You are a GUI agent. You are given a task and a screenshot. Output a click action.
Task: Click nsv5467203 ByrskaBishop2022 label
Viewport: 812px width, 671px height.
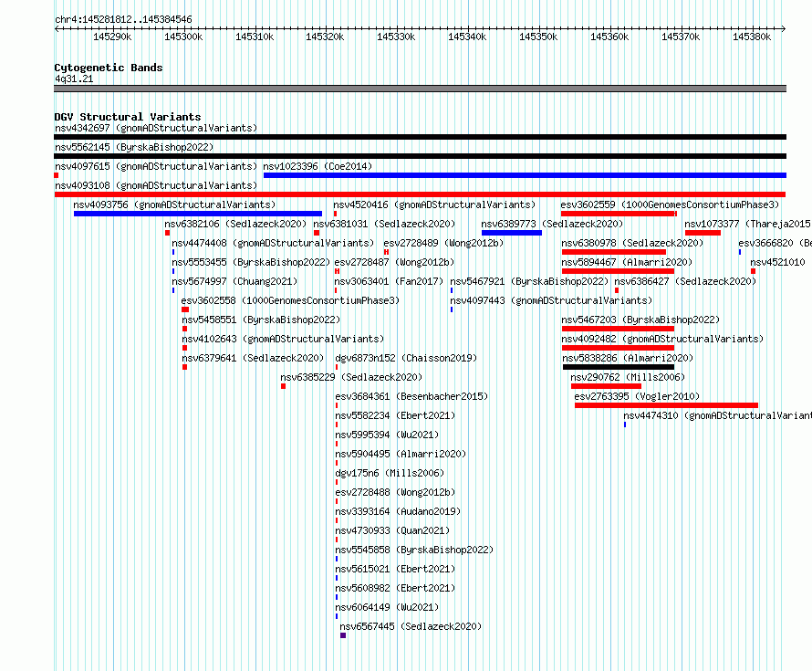click(x=640, y=320)
